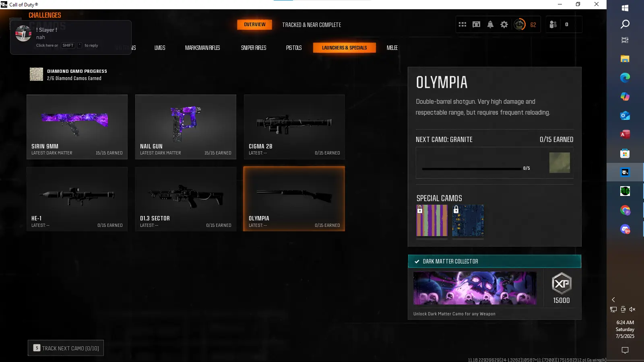Click the Diamond Camo Progress text
Screen dimensions: 644x362
(77, 71)
